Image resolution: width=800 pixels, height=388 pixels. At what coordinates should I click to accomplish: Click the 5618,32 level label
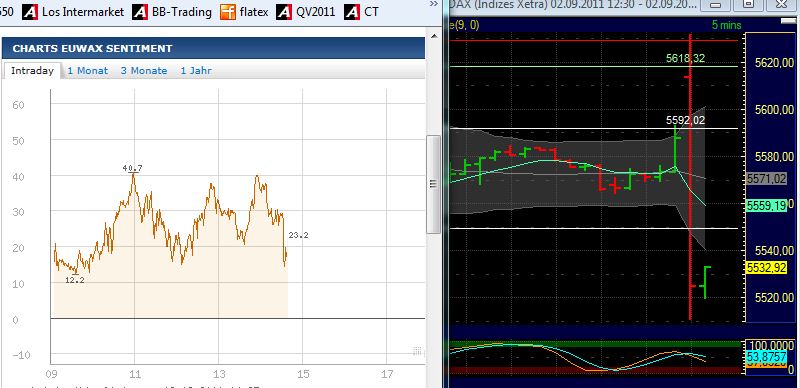pos(685,59)
